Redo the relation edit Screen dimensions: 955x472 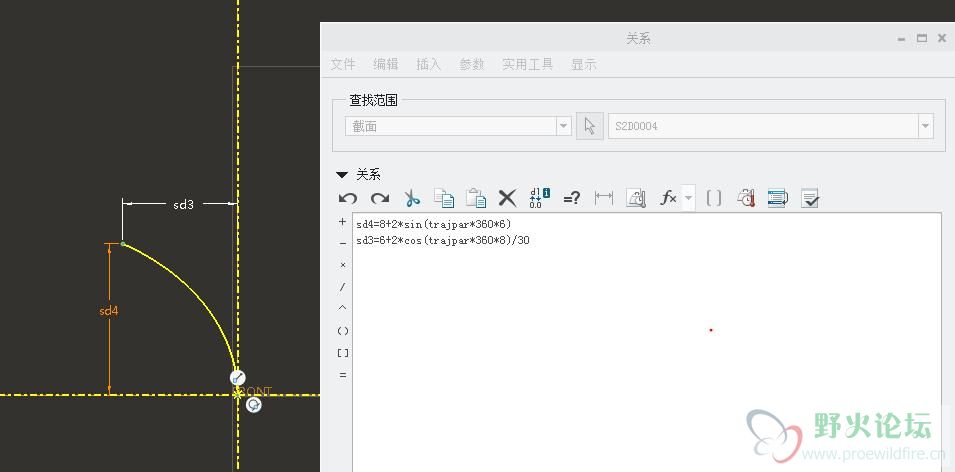(x=380, y=198)
